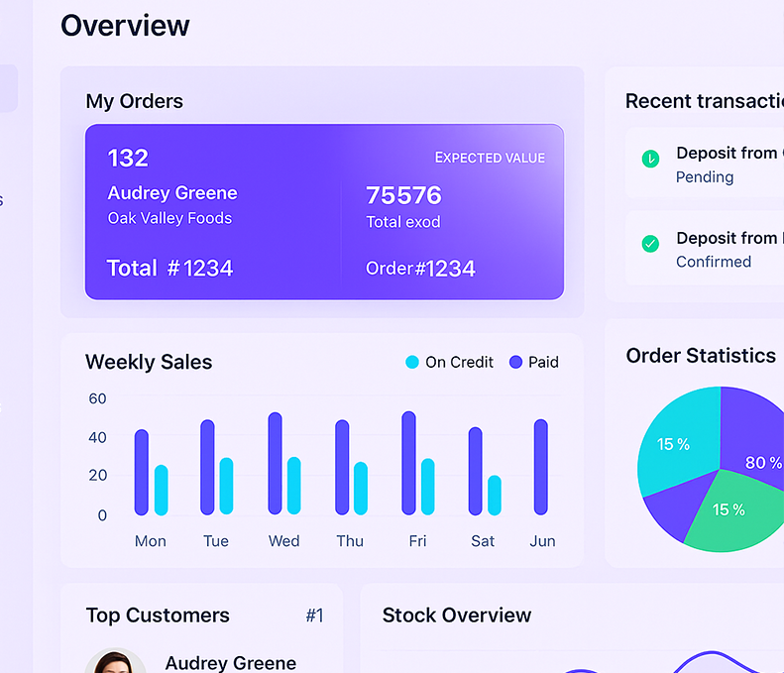The width and height of the screenshot is (784, 673).
Task: Click the #1 rank label in Top Customers
Action: click(x=314, y=616)
